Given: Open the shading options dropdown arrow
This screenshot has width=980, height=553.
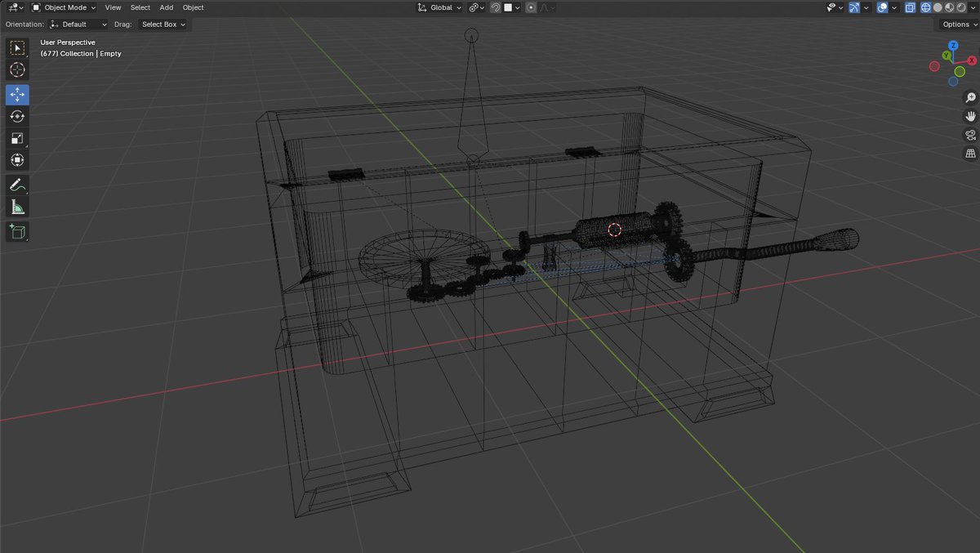Looking at the screenshot, I should pyautogui.click(x=973, y=7).
